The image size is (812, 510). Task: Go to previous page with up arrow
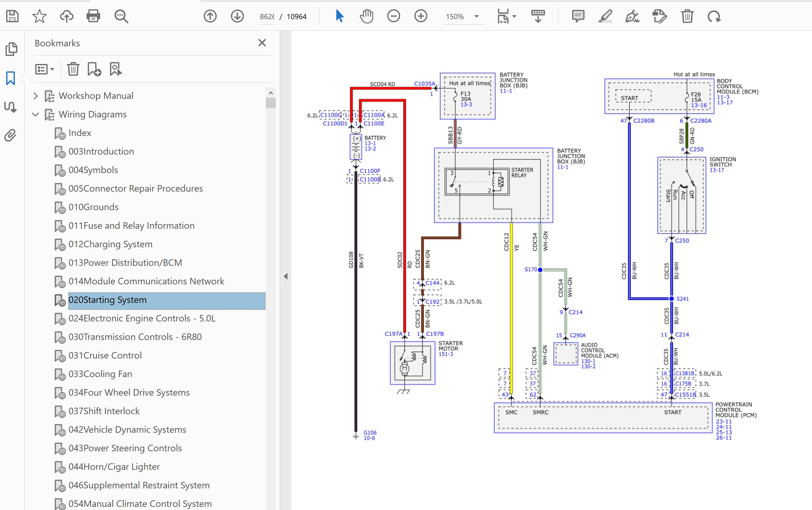[210, 16]
